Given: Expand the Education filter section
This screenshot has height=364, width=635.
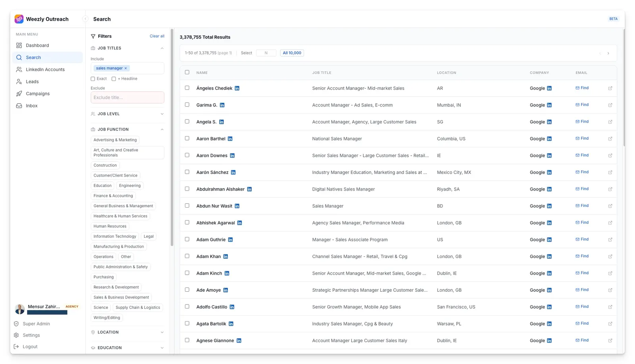Looking at the screenshot, I should coord(162,348).
